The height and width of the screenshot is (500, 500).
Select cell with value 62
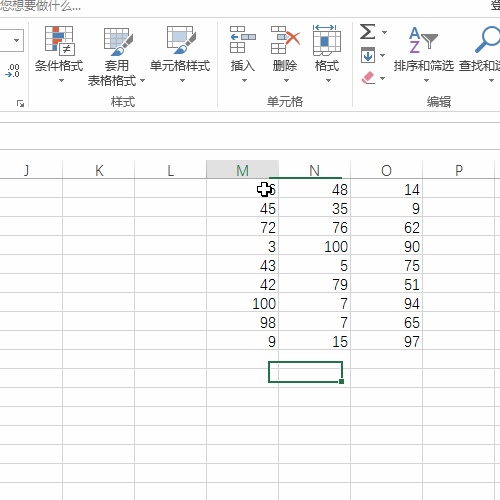pyautogui.click(x=386, y=227)
